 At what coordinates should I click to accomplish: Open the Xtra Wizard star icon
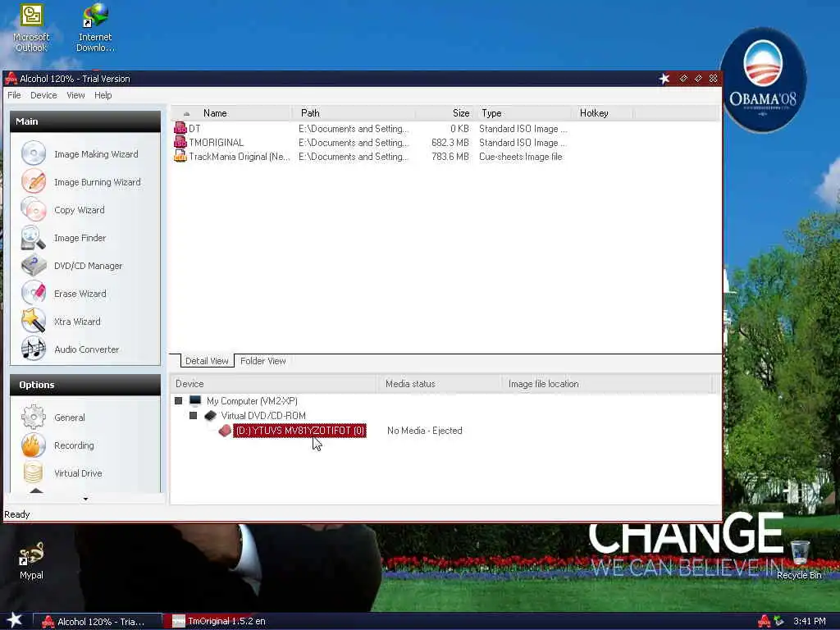click(33, 321)
